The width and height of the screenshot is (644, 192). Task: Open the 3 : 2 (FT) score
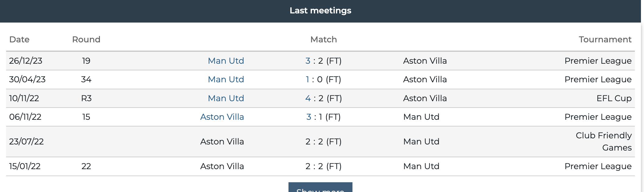point(323,61)
